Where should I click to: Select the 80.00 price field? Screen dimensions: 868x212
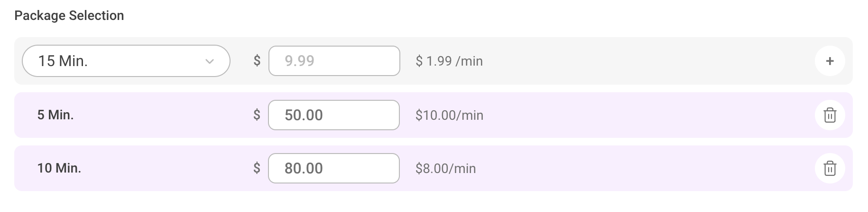click(x=334, y=168)
